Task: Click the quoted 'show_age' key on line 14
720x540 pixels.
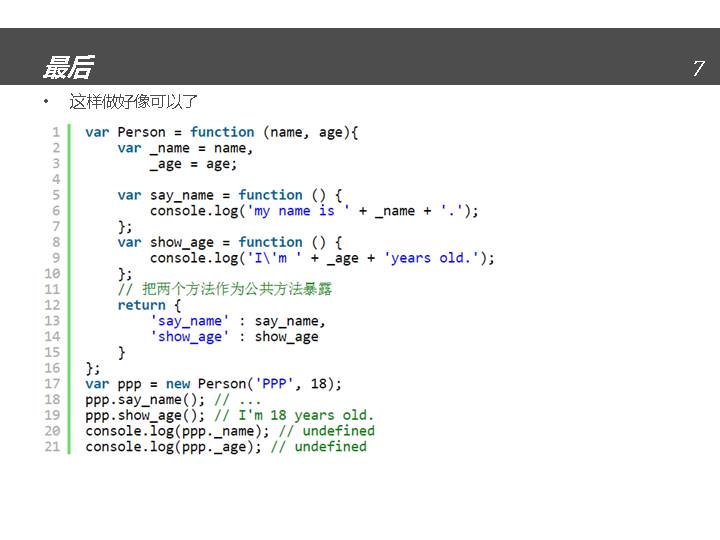Action: [189, 337]
